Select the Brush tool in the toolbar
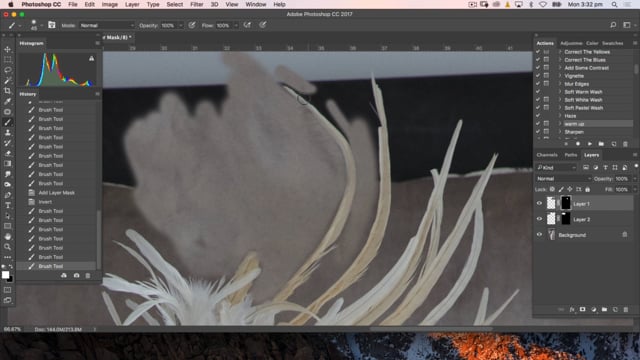This screenshot has height=360, width=640. [7, 122]
